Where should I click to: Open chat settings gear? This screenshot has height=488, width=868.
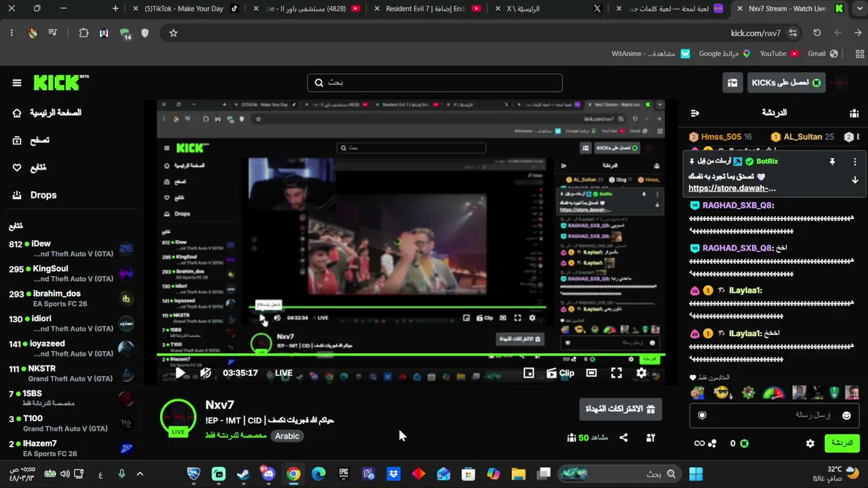pos(810,443)
